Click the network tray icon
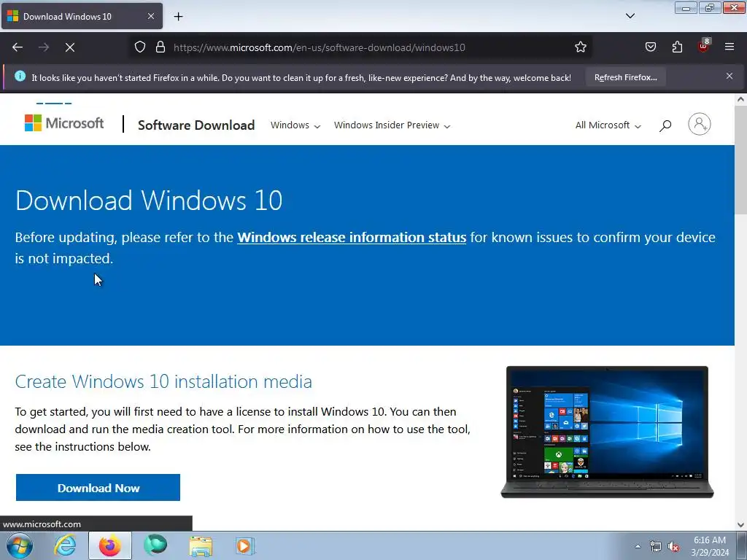 pyautogui.click(x=656, y=547)
